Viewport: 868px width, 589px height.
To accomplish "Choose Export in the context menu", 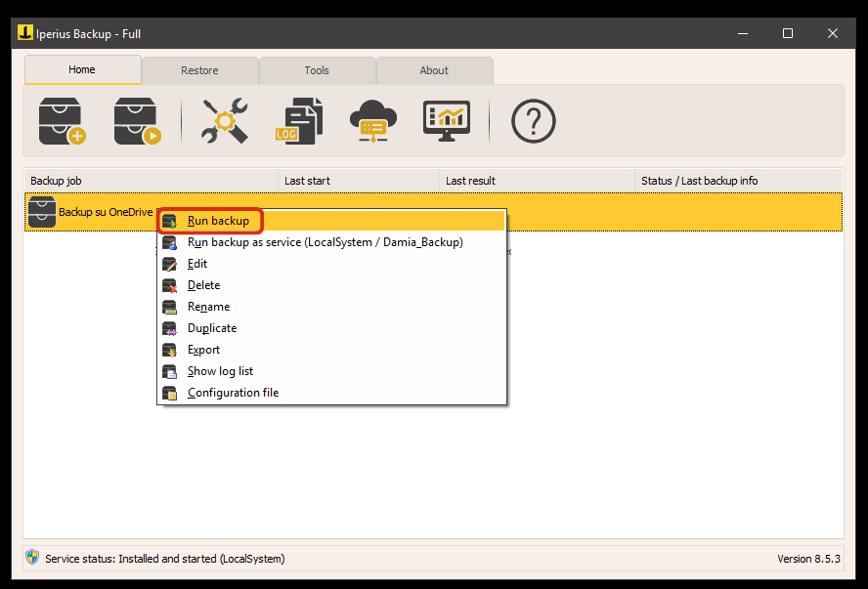I will tap(331, 350).
